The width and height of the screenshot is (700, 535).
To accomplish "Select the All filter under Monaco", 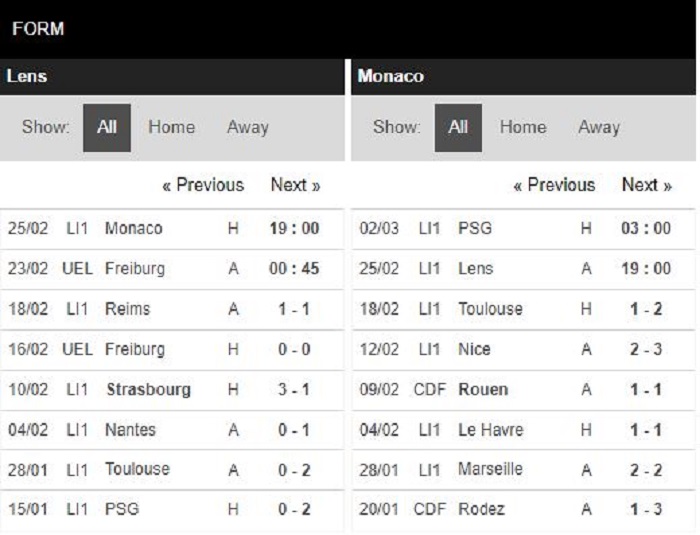I will [x=458, y=128].
